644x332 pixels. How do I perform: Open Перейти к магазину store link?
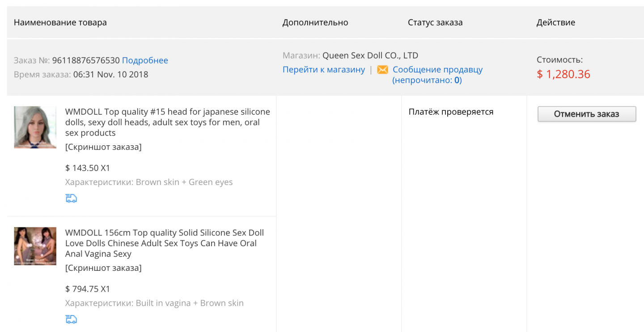(324, 70)
